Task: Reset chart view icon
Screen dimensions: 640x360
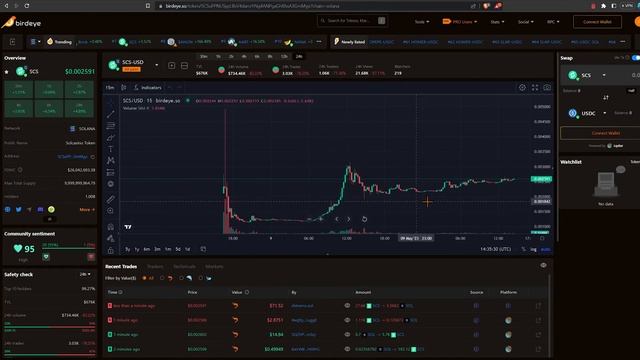Action: (364, 219)
